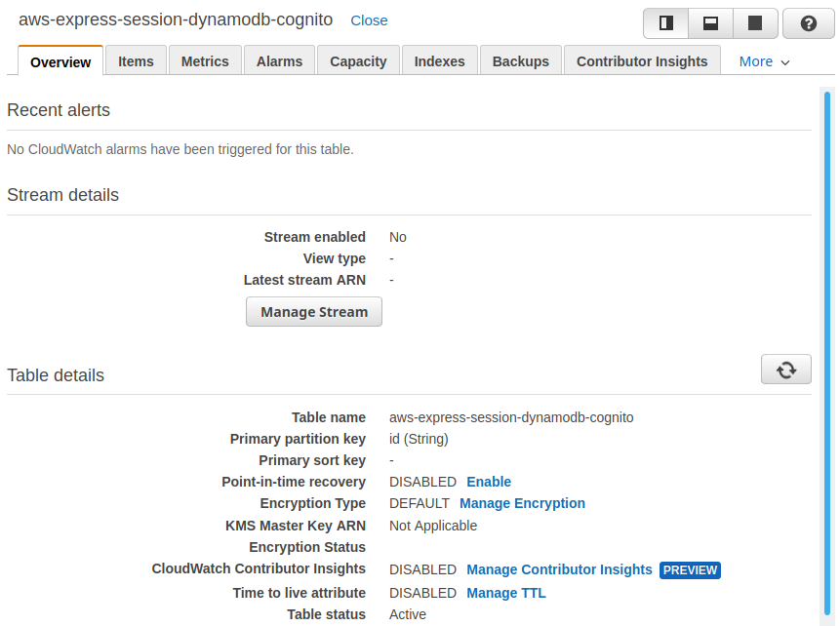Viewport: 840px width, 626px height.
Task: Open the Manage TTL link
Action: (506, 593)
